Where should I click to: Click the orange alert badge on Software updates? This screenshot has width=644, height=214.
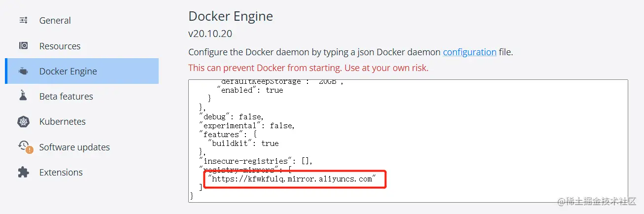(x=30, y=149)
